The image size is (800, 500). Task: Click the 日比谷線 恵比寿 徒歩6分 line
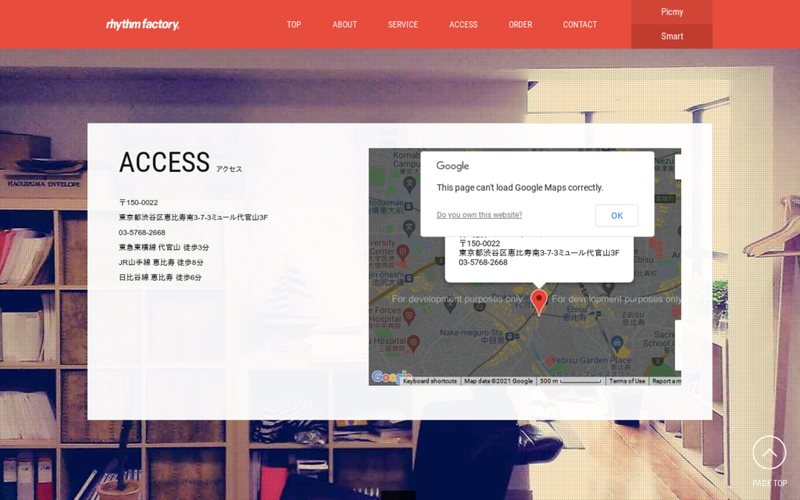[160, 278]
